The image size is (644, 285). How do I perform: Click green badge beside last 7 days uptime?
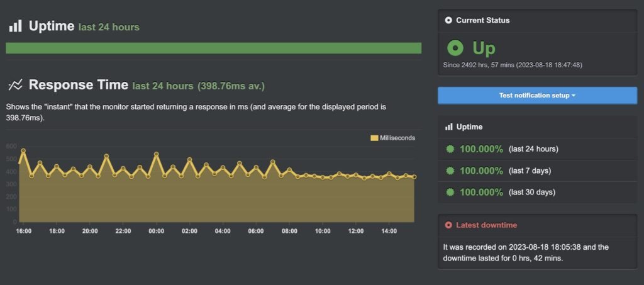pos(450,170)
